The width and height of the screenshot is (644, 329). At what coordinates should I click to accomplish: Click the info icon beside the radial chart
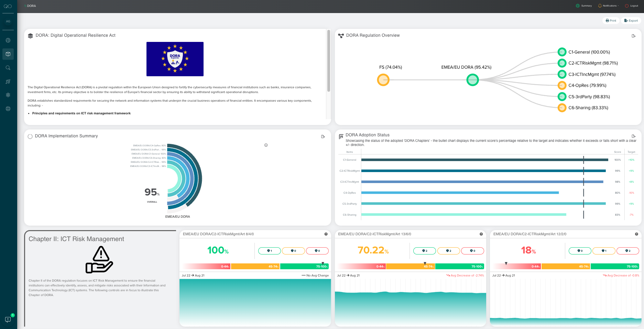266,145
